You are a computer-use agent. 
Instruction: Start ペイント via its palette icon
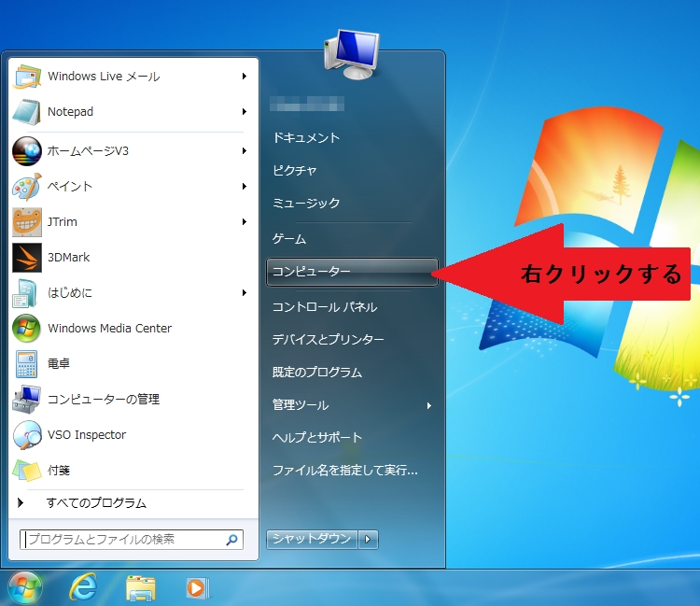point(27,186)
